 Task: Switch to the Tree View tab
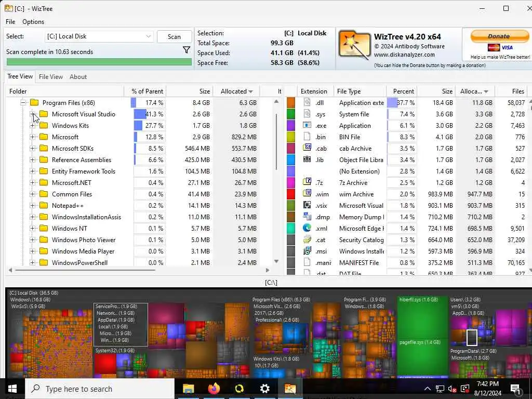pos(20,76)
